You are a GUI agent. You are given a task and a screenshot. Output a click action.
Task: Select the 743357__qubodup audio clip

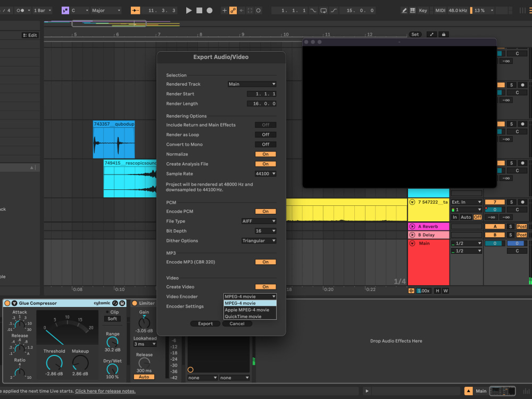coord(114,140)
